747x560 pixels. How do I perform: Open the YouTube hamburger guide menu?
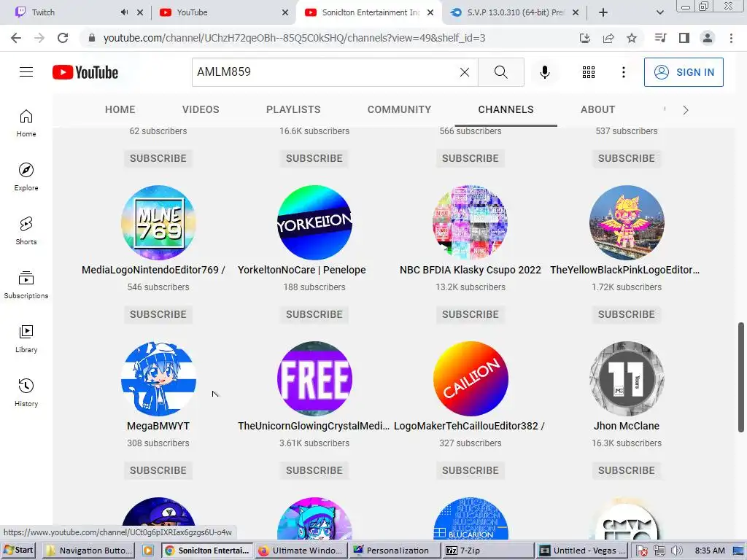pos(26,72)
